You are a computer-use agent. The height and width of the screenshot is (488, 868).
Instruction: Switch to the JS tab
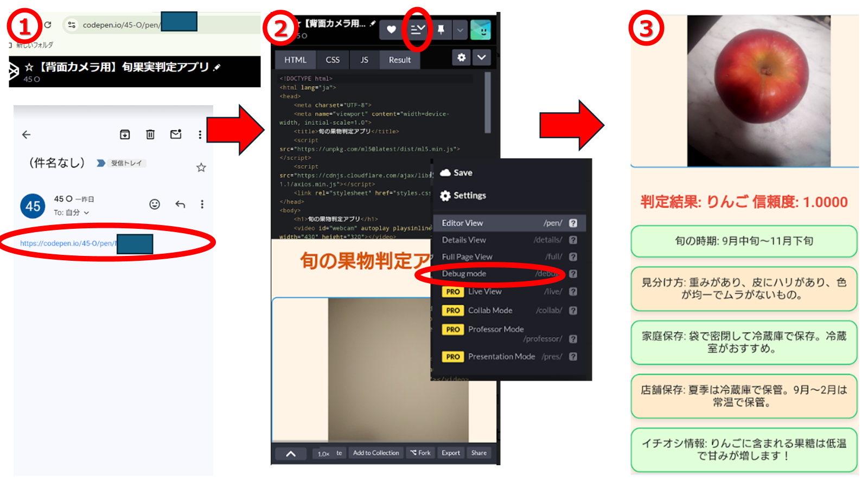[x=364, y=60]
